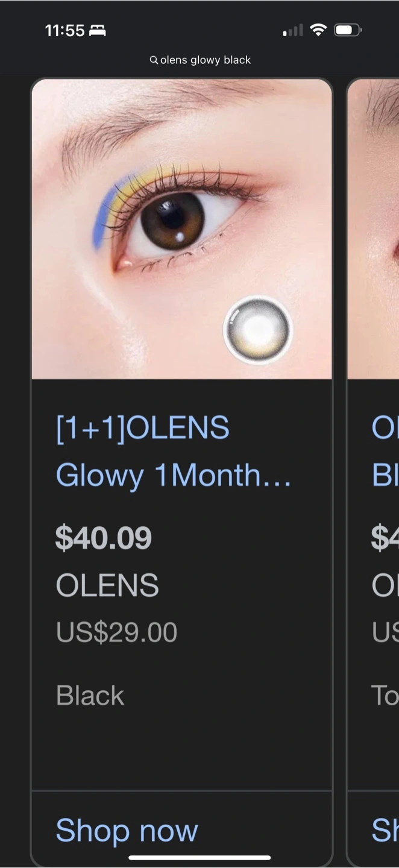The height and width of the screenshot is (868, 399).
Task: Tap the magnifying glass search icon
Action: [x=154, y=60]
